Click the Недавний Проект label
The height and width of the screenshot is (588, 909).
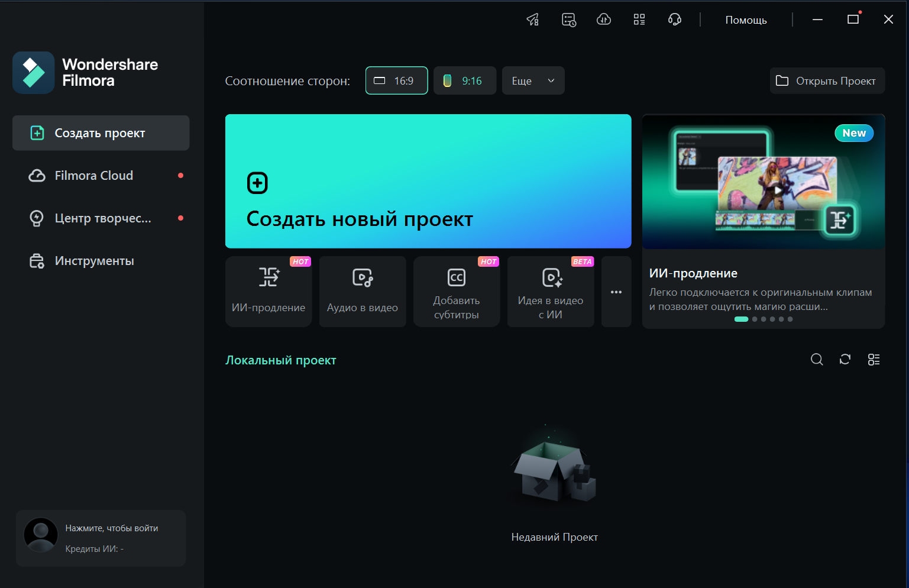555,537
